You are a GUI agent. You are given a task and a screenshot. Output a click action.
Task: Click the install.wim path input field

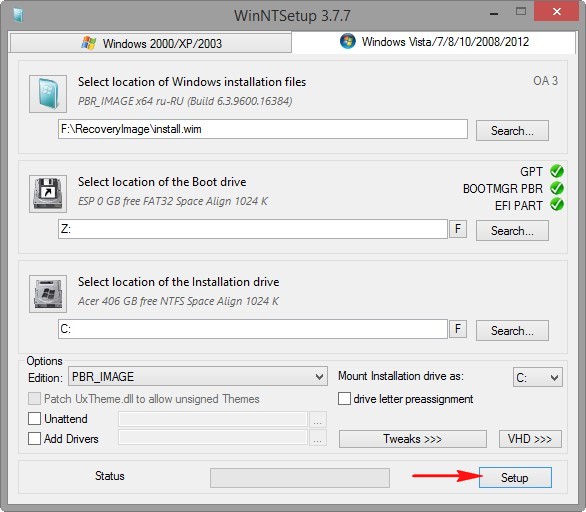tap(263, 129)
